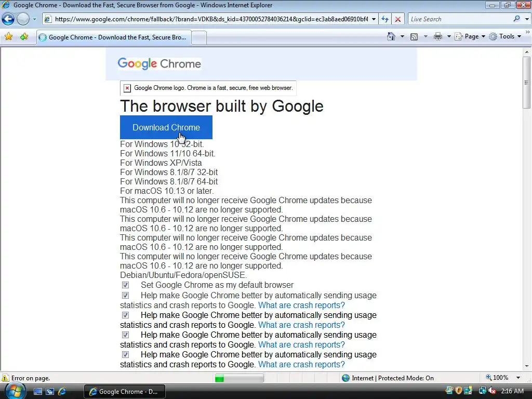Image resolution: width=532 pixels, height=399 pixels.
Task: Click Switch Between Windows quick launch icon
Action: pyautogui.click(x=50, y=392)
